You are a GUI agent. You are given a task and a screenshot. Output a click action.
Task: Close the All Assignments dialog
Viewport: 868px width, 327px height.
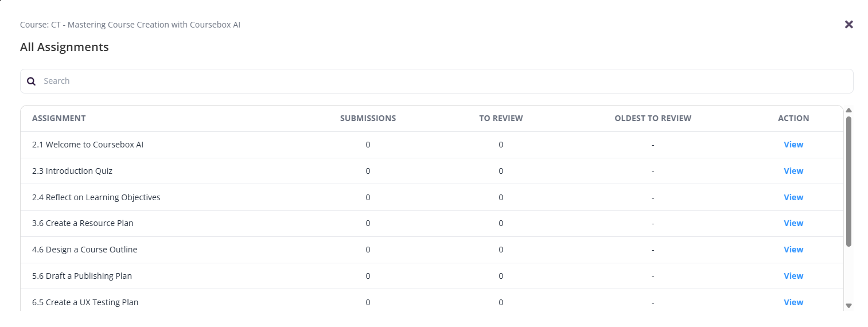pyautogui.click(x=848, y=24)
